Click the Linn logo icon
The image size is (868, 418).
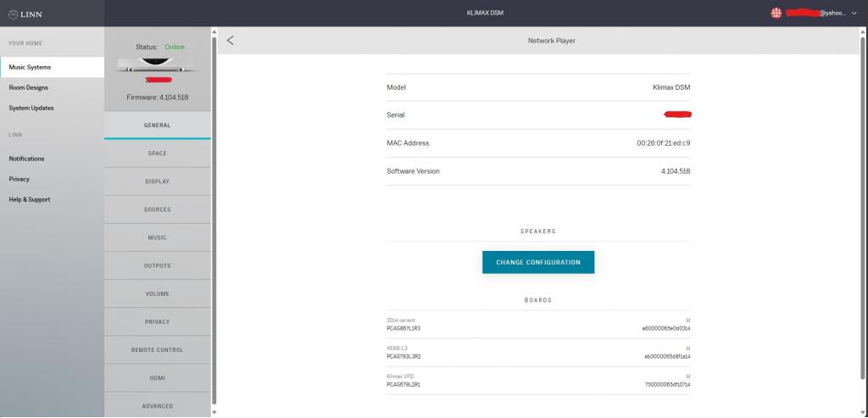click(x=13, y=14)
